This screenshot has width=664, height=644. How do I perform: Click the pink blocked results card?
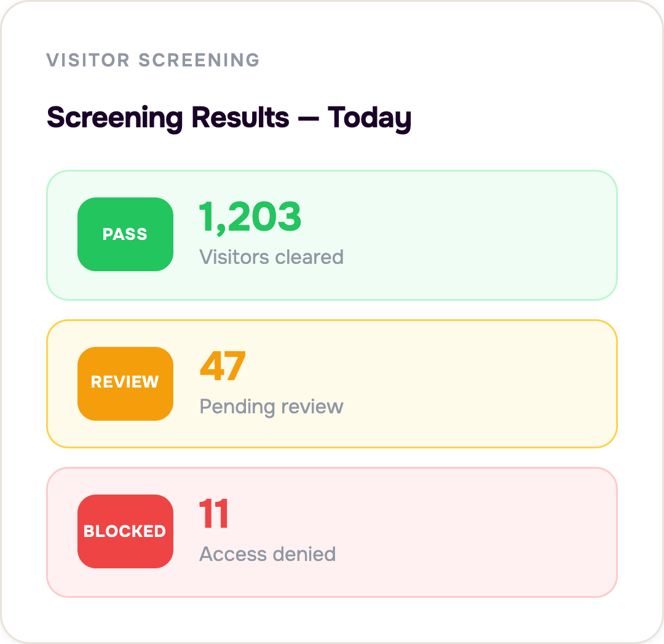[332, 533]
